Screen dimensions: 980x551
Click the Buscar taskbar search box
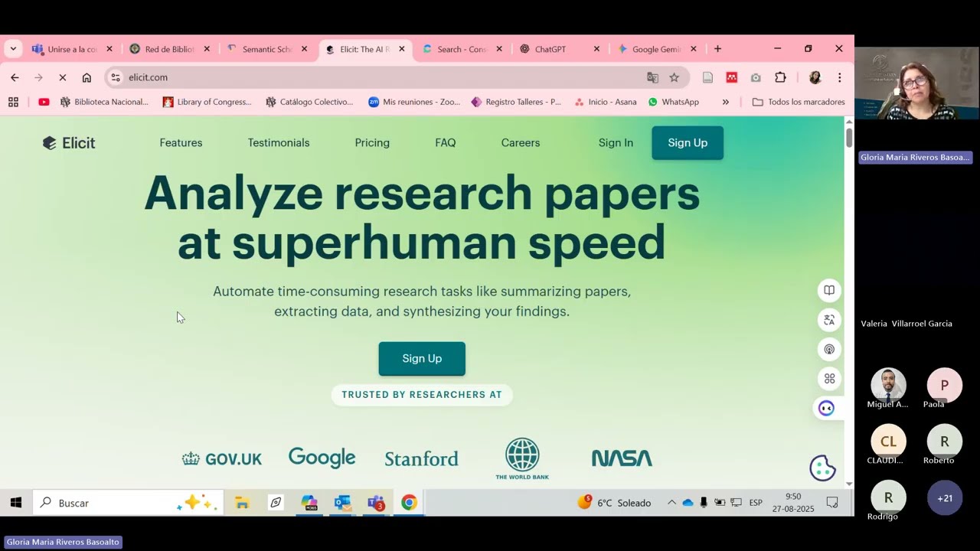[x=128, y=503]
